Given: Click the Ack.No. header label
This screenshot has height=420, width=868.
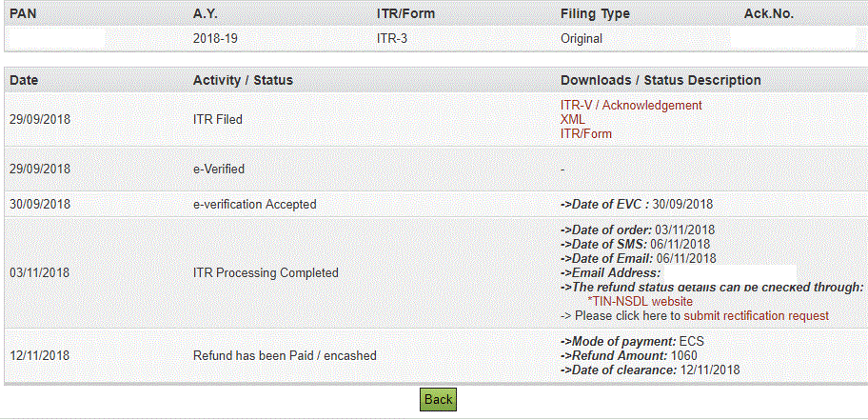Looking at the screenshot, I should (x=769, y=14).
